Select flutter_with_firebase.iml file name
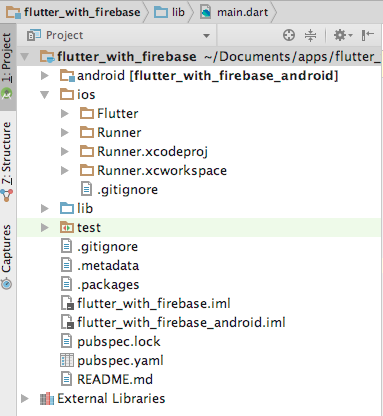This screenshot has height=416, width=383. [154, 303]
